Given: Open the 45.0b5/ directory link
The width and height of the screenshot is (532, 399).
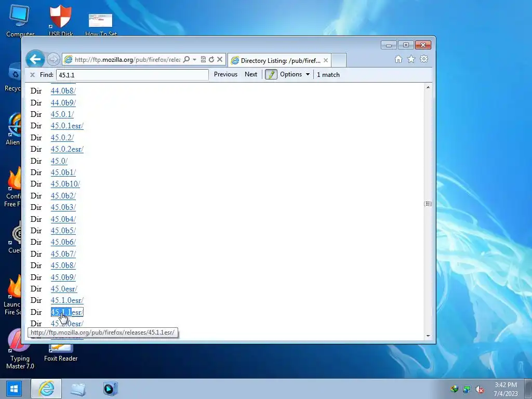Looking at the screenshot, I should pos(63,231).
